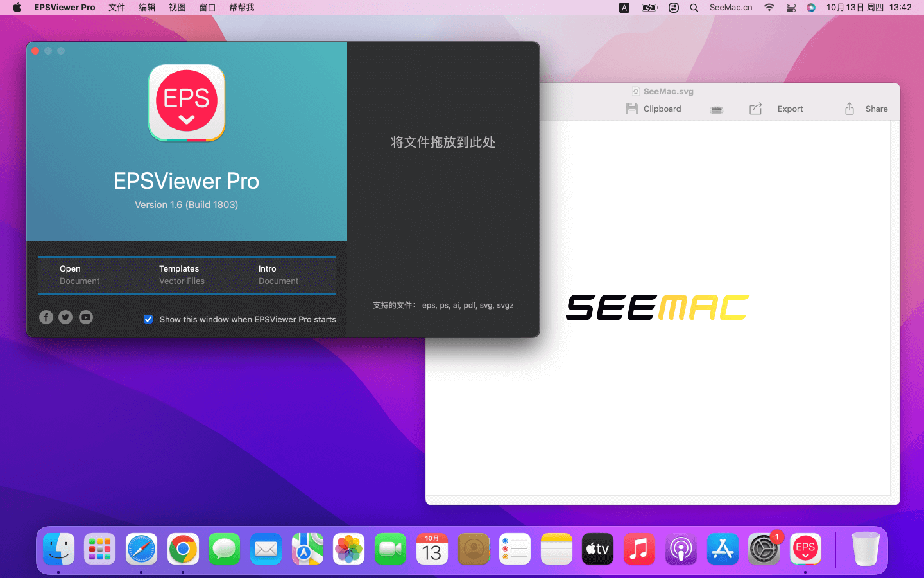This screenshot has width=924, height=578.
Task: Click the supported files text eps, ps, ai
Action: (443, 306)
